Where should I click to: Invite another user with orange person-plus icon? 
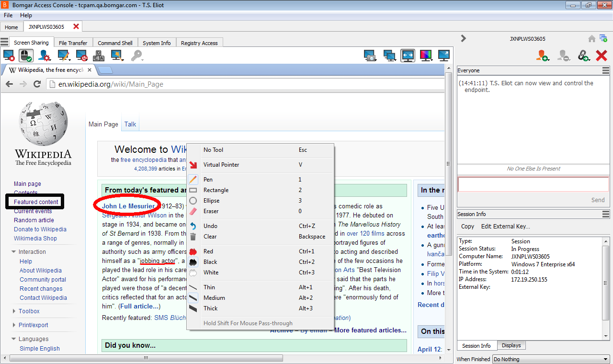click(542, 56)
